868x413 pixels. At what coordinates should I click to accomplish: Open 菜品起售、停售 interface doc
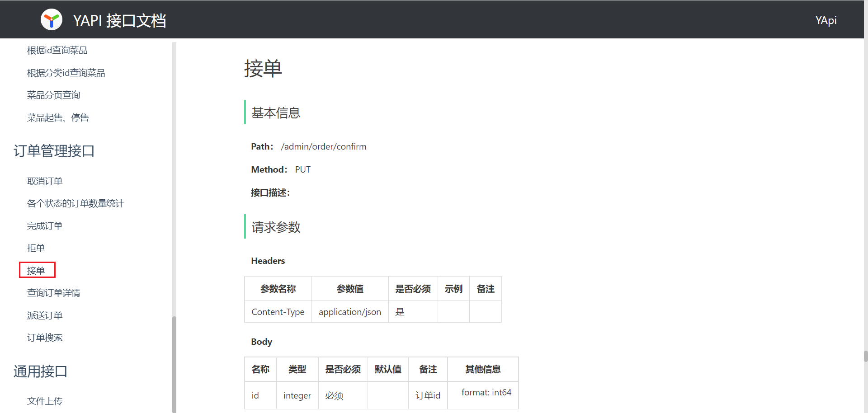58,117
